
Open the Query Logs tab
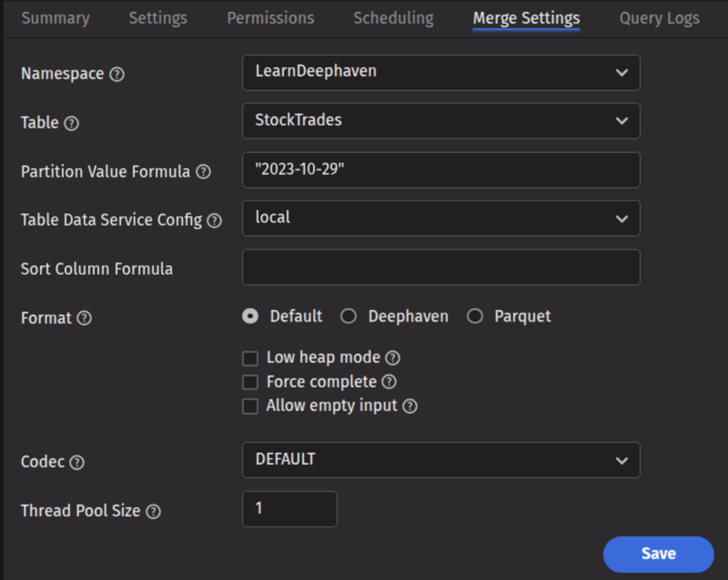click(x=659, y=18)
